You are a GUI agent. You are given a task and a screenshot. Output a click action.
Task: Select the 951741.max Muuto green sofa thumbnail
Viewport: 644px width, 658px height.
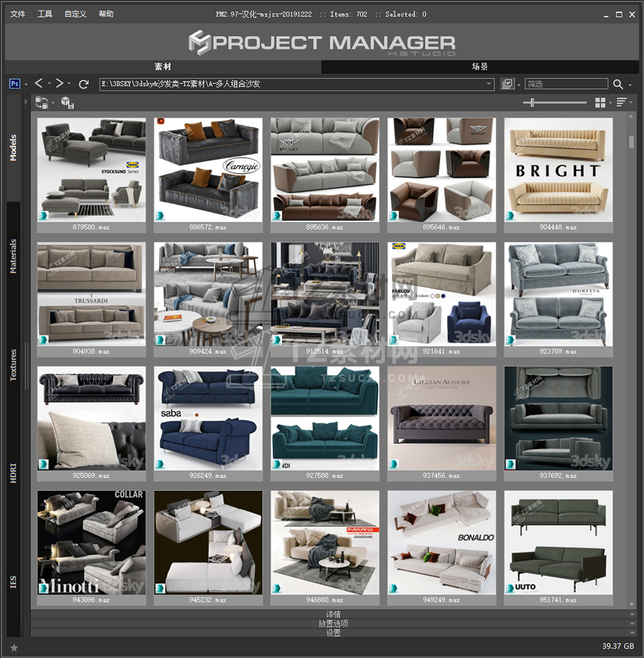pyautogui.click(x=558, y=543)
